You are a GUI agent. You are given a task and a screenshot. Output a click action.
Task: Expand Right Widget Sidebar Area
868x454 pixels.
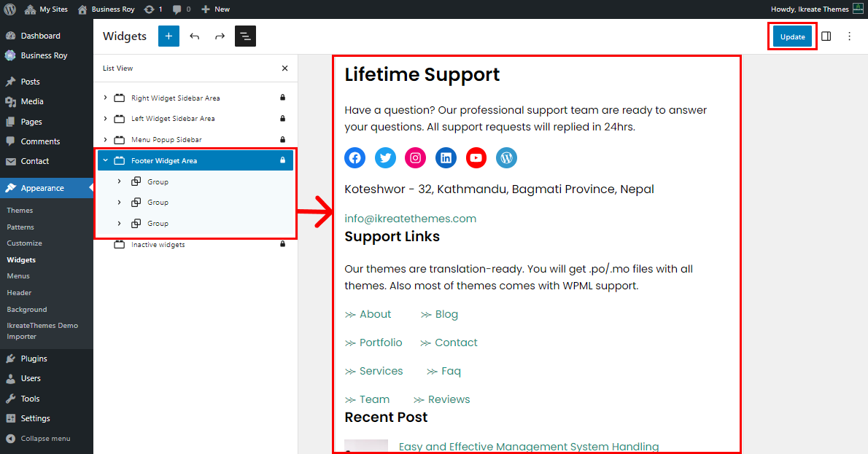coord(105,98)
